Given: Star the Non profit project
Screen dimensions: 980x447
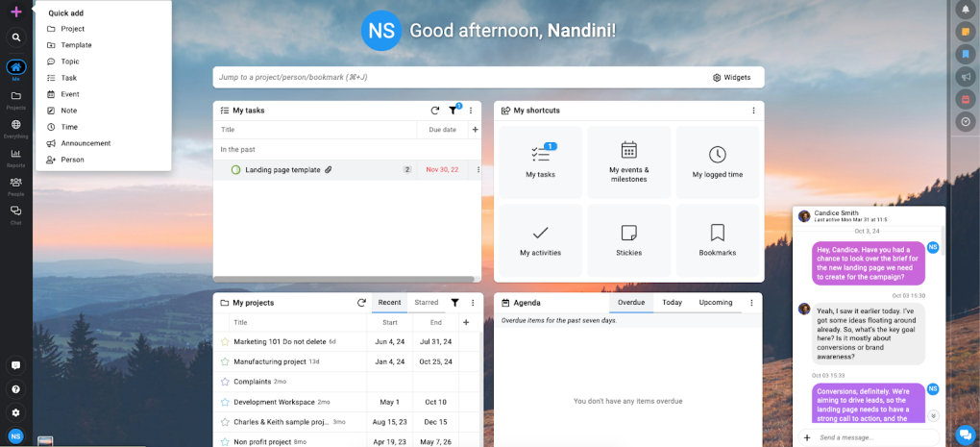Looking at the screenshot, I should pos(225,442).
